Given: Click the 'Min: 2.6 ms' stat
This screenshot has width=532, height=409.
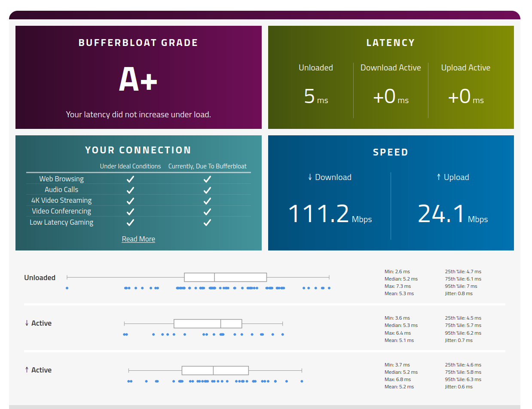Looking at the screenshot, I should pyautogui.click(x=397, y=272).
